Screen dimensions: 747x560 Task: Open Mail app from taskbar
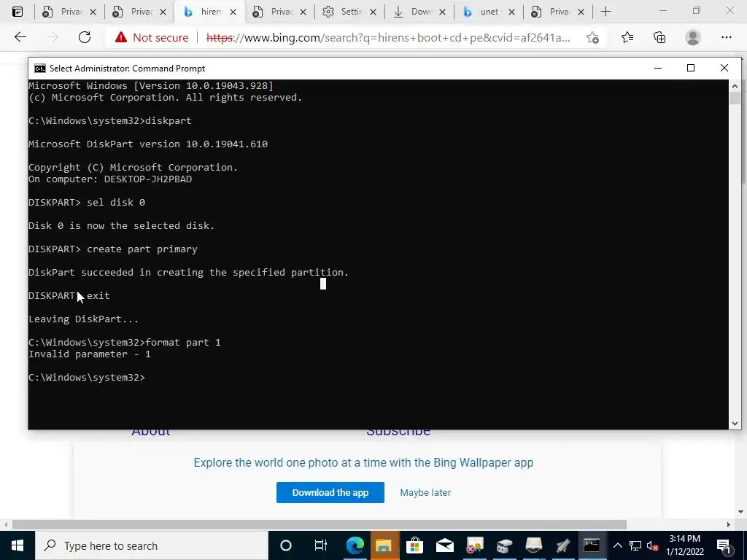[x=444, y=545]
